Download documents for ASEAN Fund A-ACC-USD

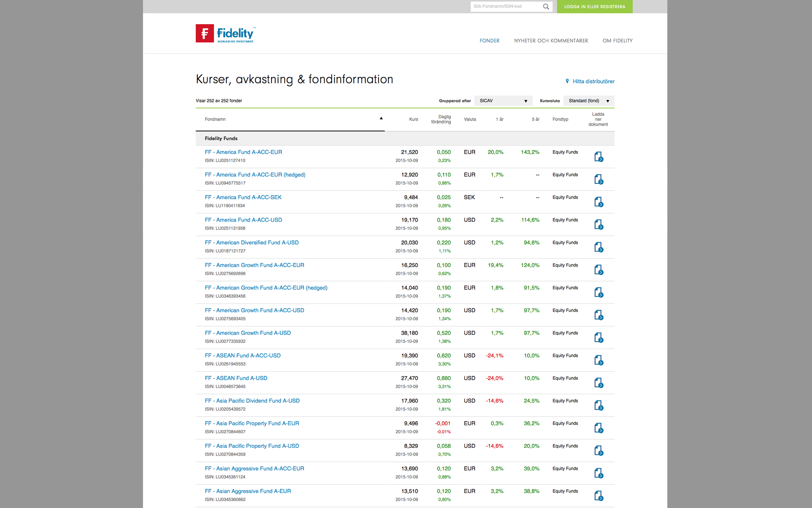tap(599, 360)
